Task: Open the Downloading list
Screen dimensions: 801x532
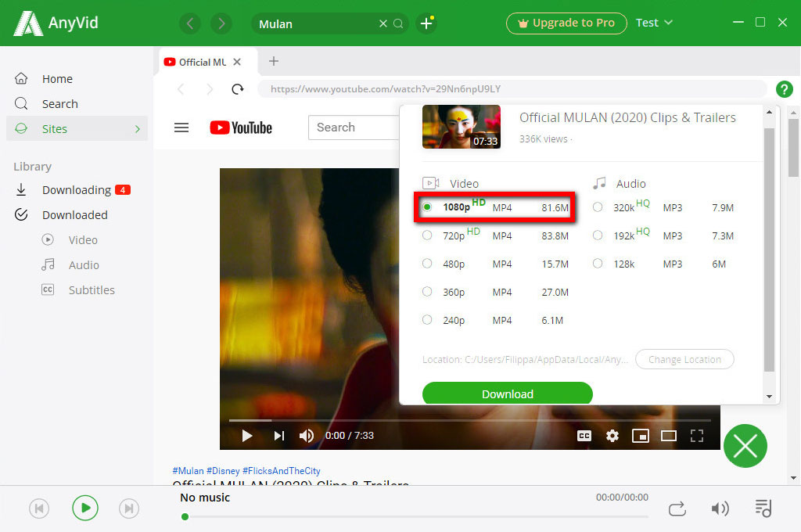Action: coord(77,190)
